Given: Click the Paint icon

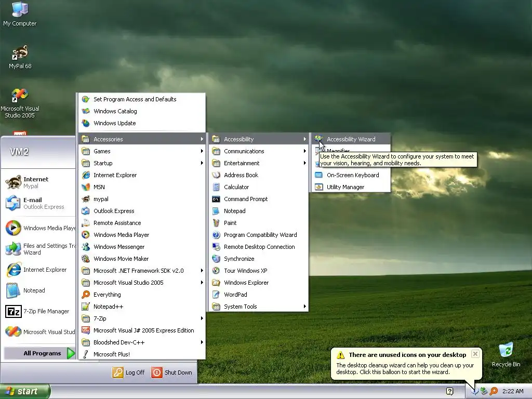Looking at the screenshot, I should pos(216,223).
